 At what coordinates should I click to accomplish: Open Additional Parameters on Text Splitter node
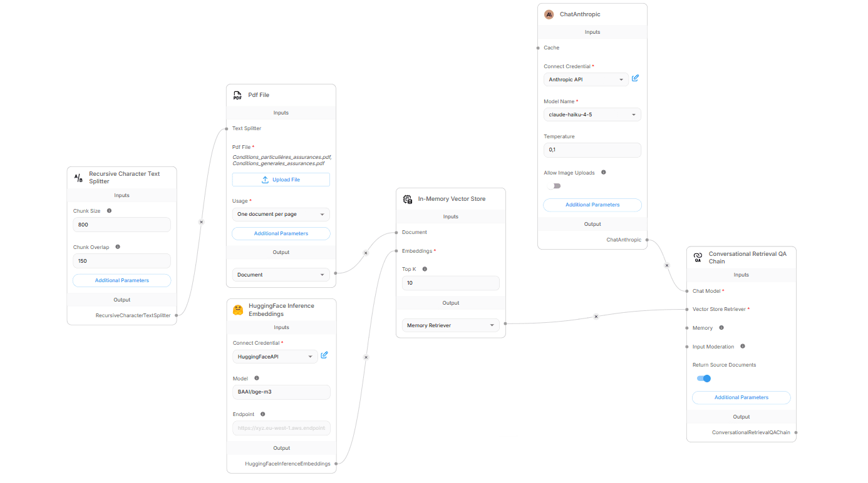coord(122,280)
